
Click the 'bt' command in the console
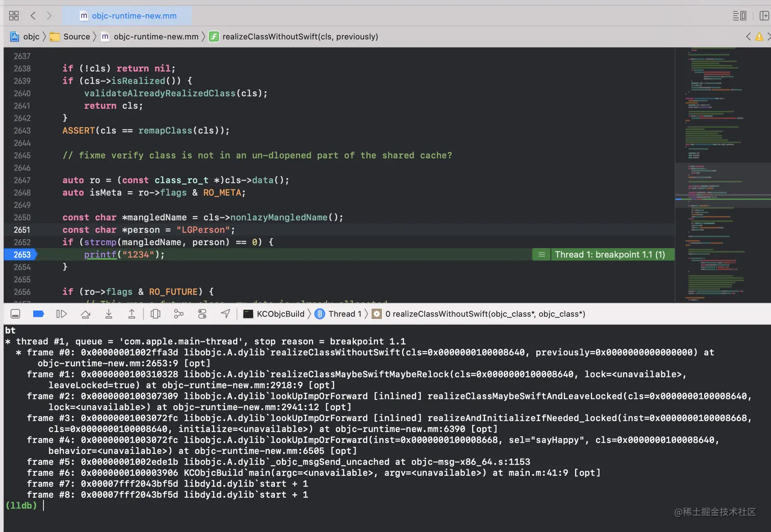[x=10, y=330]
